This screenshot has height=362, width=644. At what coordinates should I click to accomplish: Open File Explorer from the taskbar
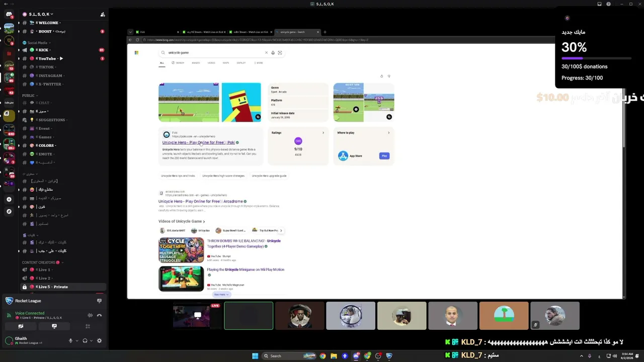click(x=334, y=356)
